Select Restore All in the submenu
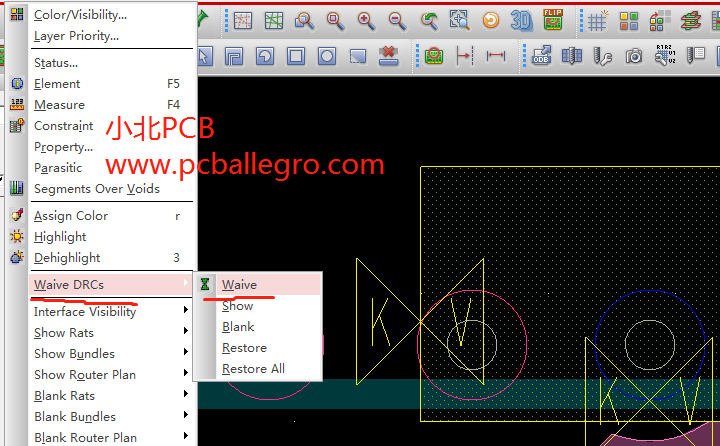The height and width of the screenshot is (446, 720). pos(253,369)
